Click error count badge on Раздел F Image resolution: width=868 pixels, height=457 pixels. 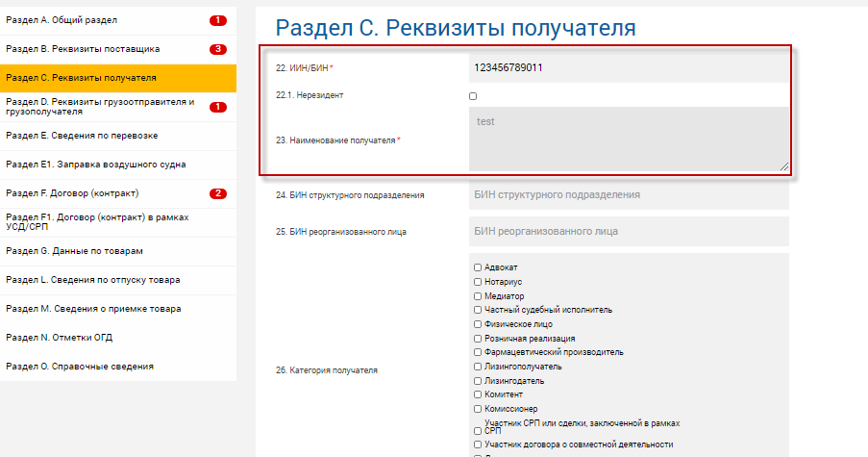pos(218,193)
